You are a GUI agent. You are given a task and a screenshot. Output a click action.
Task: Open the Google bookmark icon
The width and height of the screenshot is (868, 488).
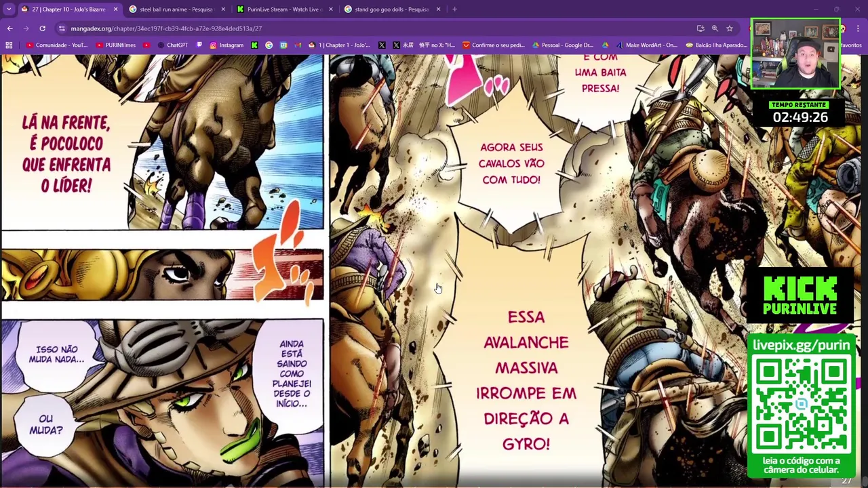point(269,45)
